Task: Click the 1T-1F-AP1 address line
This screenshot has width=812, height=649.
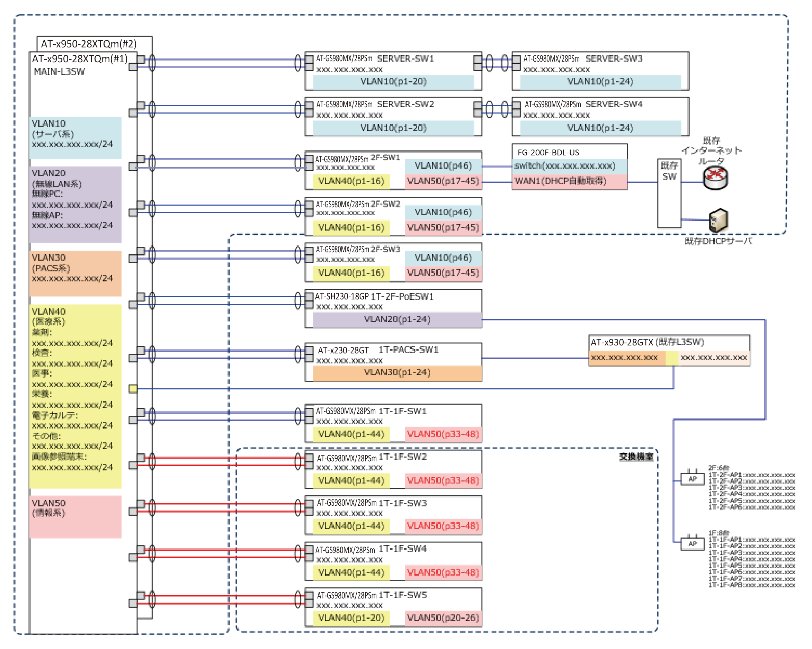Action: click(752, 540)
